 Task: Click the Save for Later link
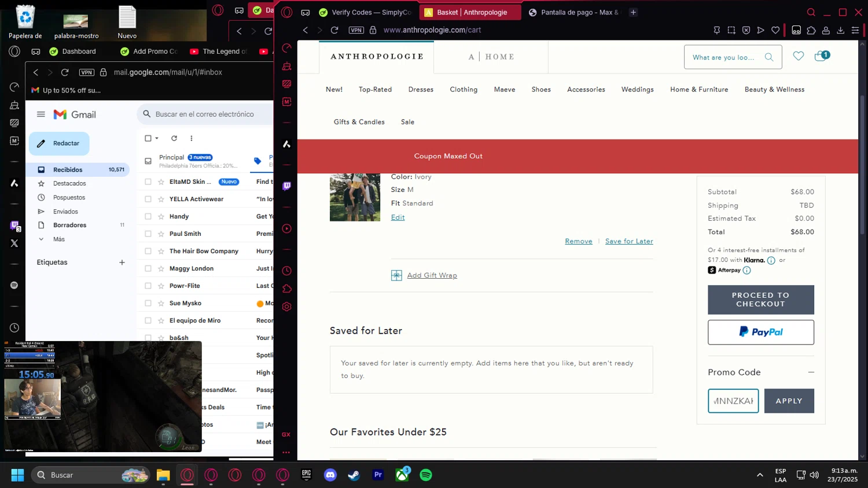click(x=629, y=241)
